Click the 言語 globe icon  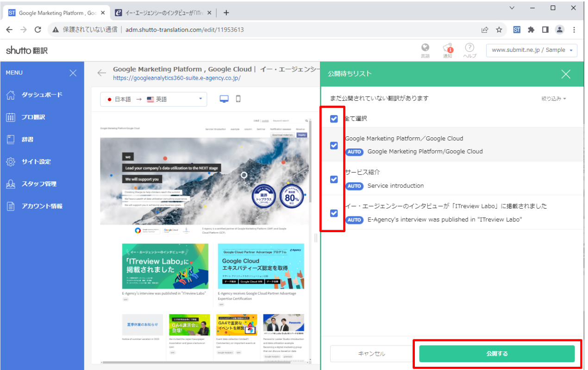425,50
